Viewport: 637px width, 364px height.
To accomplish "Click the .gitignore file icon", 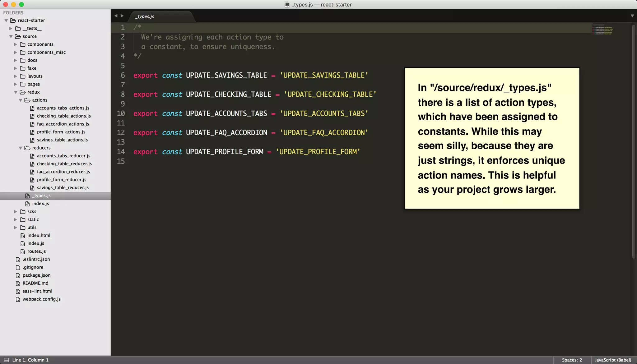I will pyautogui.click(x=18, y=267).
